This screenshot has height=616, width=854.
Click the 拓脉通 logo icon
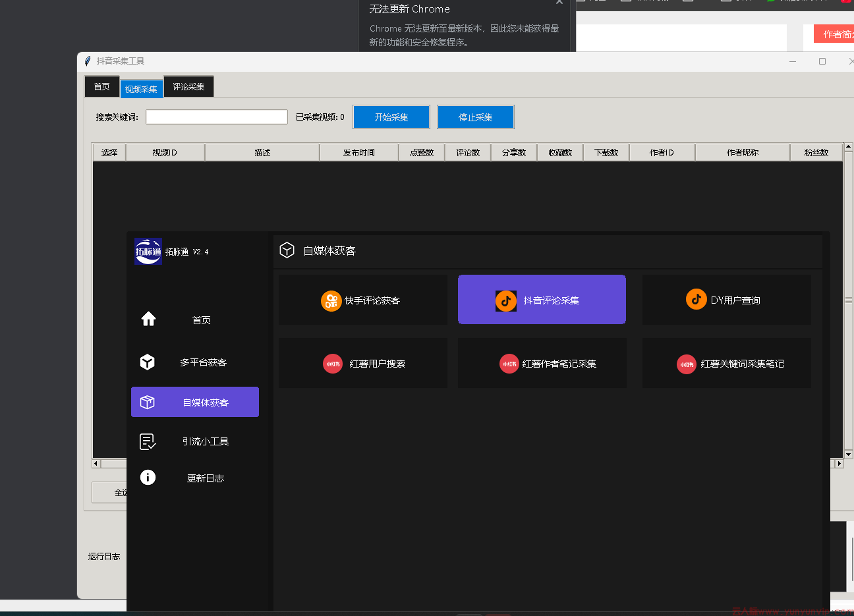[x=148, y=252]
